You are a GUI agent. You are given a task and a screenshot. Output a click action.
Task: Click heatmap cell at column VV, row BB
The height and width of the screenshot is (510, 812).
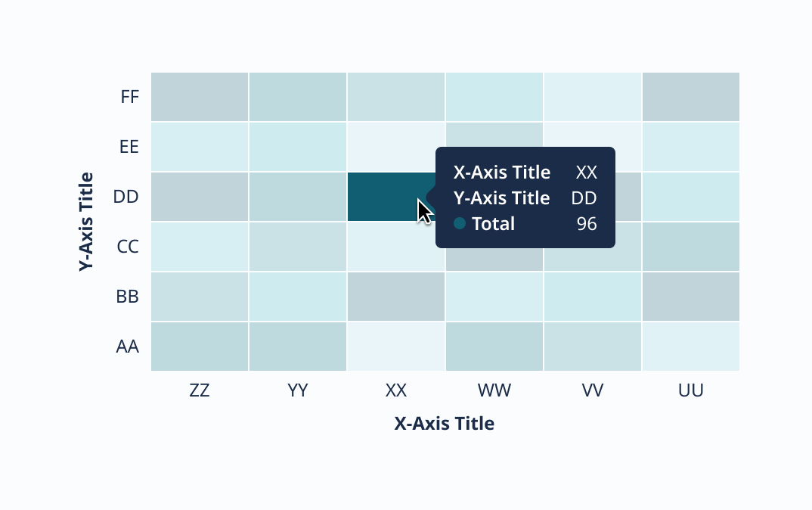point(592,297)
